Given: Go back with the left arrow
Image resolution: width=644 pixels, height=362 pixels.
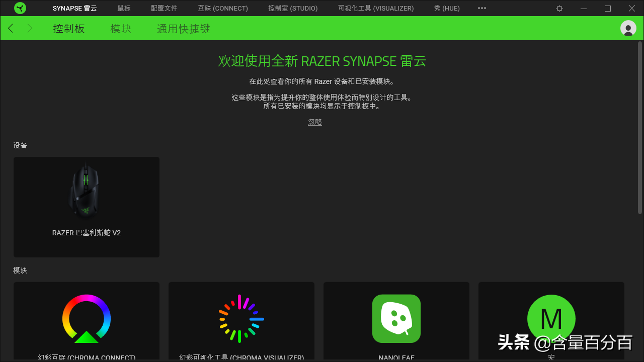Looking at the screenshot, I should (11, 29).
